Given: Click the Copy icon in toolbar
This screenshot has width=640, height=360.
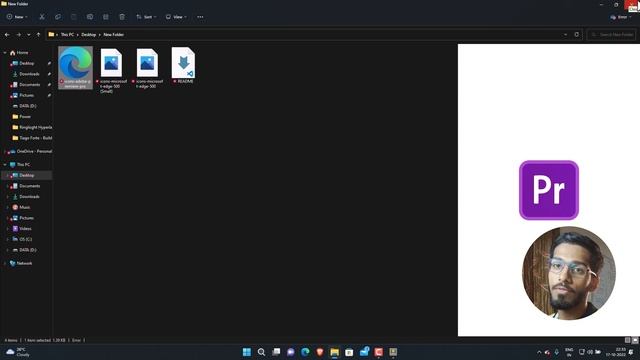Looking at the screenshot, I should [x=58, y=17].
